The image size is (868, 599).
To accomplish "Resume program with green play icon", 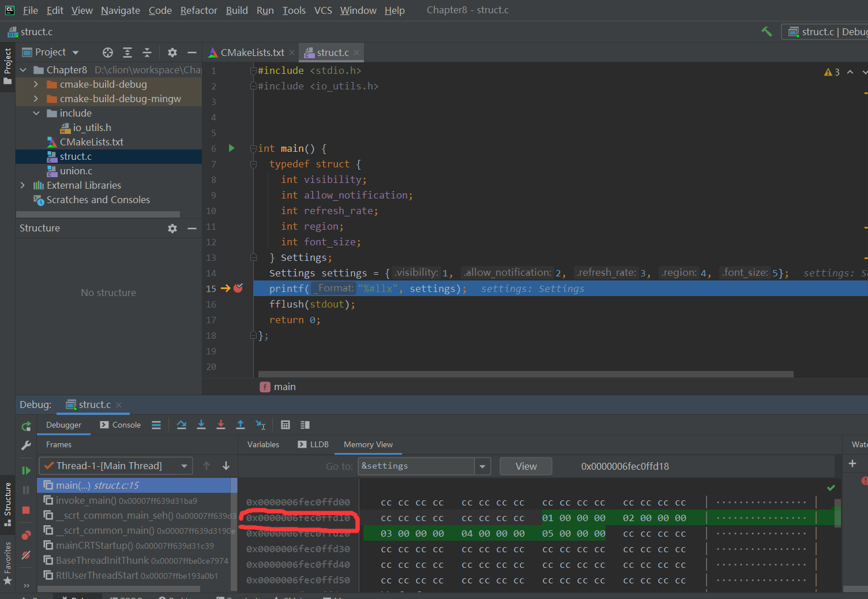I will tap(26, 470).
